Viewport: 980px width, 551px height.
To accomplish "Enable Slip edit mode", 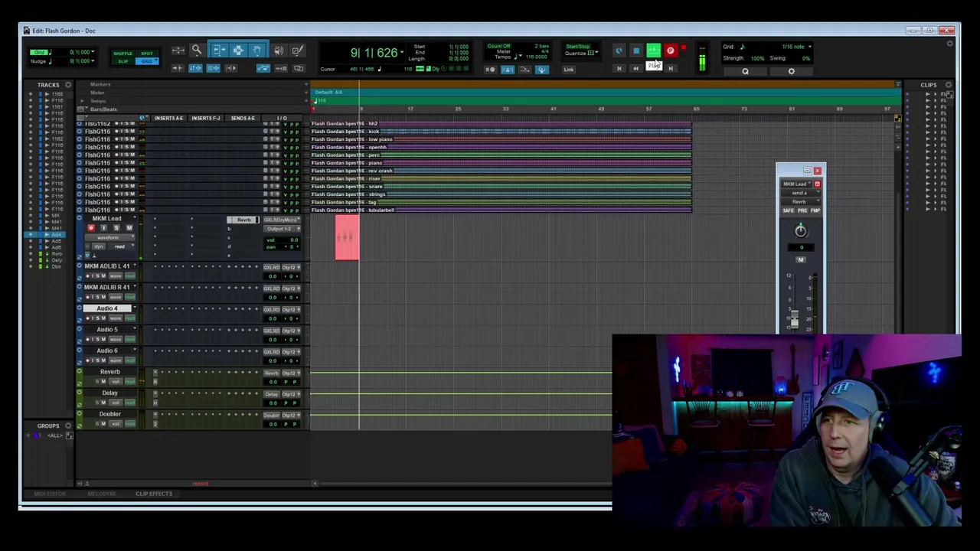I will pos(122,61).
